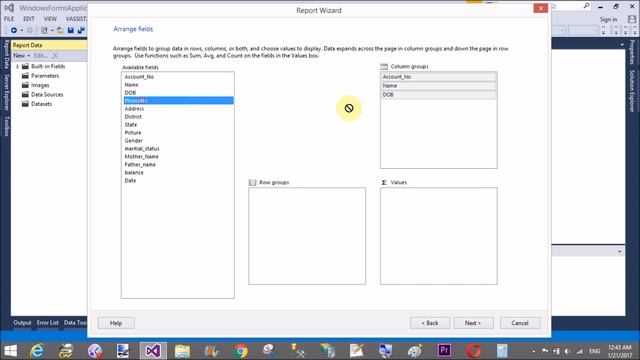Select maritial_status in Available fields list
The width and height of the screenshot is (640, 360).
pyautogui.click(x=178, y=149)
